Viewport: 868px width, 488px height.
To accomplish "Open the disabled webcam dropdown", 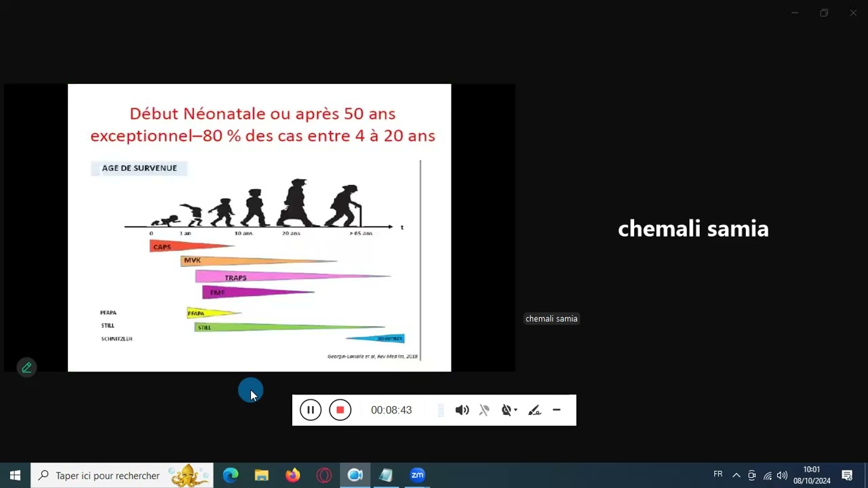I will (509, 410).
